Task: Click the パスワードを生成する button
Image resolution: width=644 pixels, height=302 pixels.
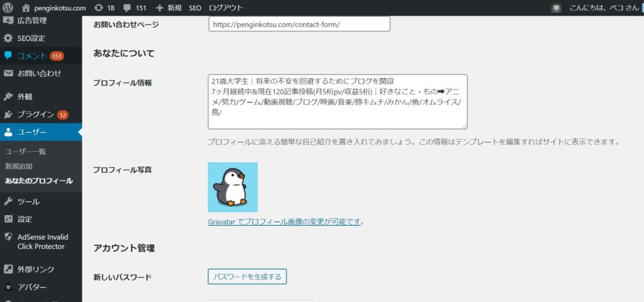Action: 247,277
